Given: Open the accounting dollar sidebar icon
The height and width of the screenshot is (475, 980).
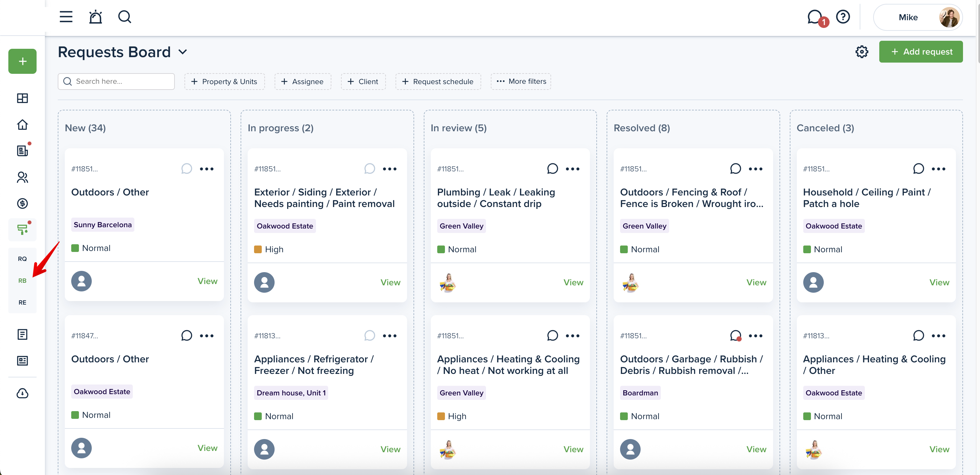Looking at the screenshot, I should tap(22, 203).
